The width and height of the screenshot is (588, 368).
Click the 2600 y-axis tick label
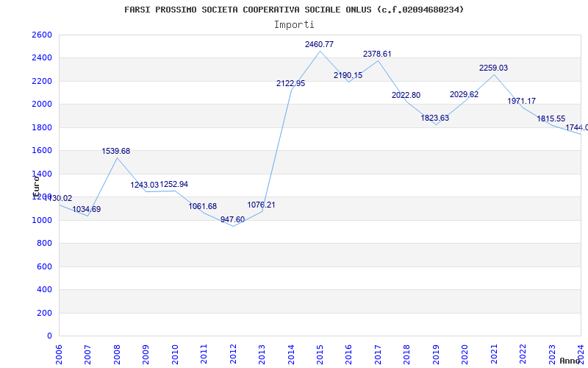pos(42,35)
